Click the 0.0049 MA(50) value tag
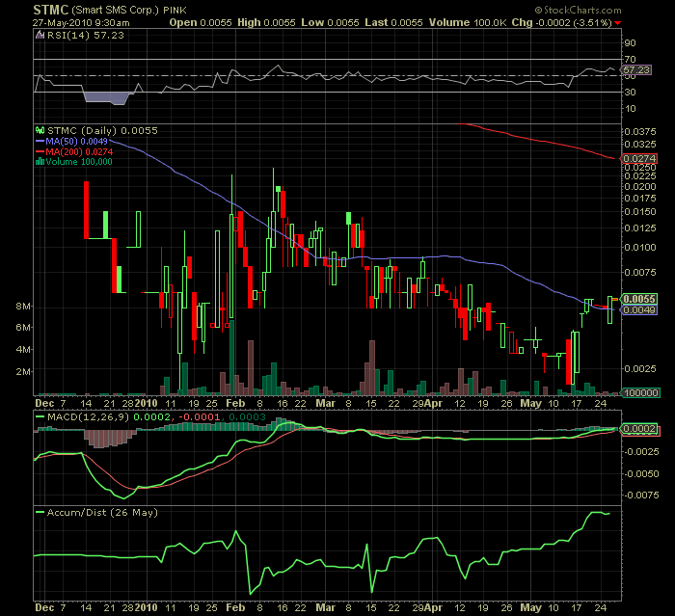 pyautogui.click(x=640, y=310)
